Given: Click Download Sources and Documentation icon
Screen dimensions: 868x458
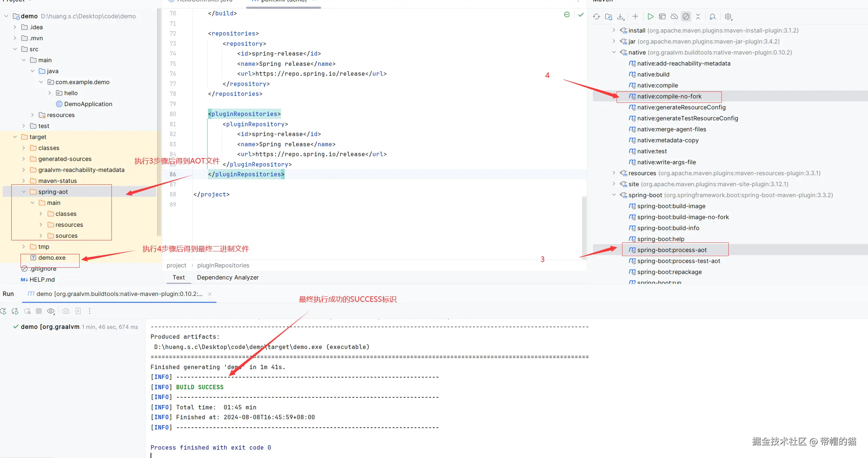Looking at the screenshot, I should tap(621, 16).
